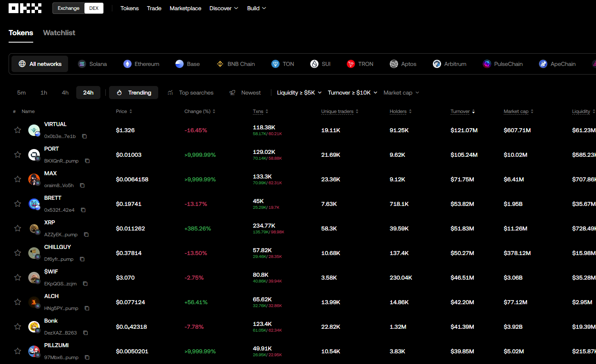596x364 pixels.
Task: Copy the Bonk contract address
Action: coord(85,333)
